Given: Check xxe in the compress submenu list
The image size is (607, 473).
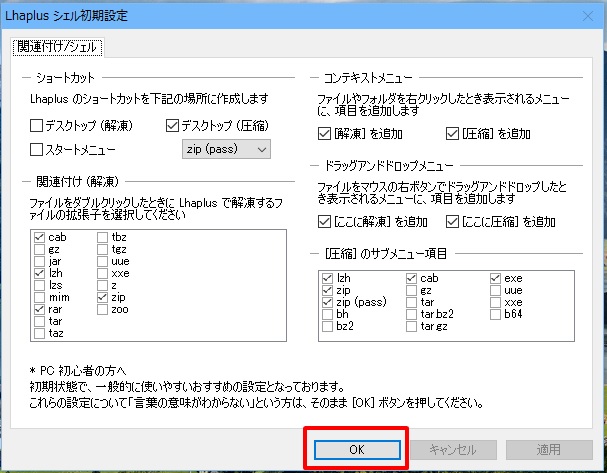Looking at the screenshot, I should pos(496,302).
